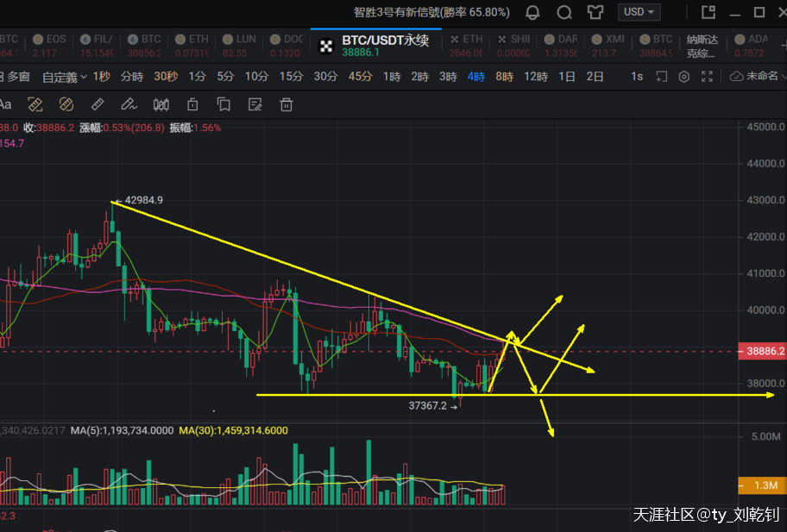Select the 15分 timeframe button
787x532 pixels.
pos(291,77)
